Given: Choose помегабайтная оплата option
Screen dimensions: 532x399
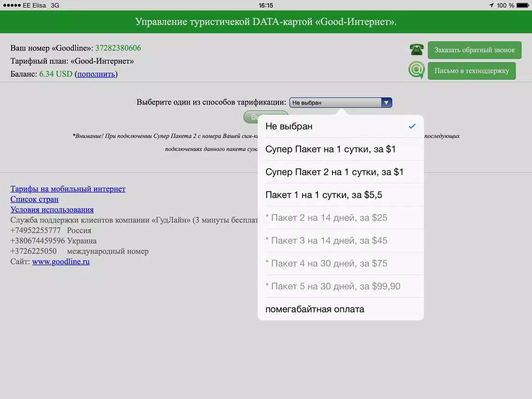Looking at the screenshot, I should tap(340, 309).
